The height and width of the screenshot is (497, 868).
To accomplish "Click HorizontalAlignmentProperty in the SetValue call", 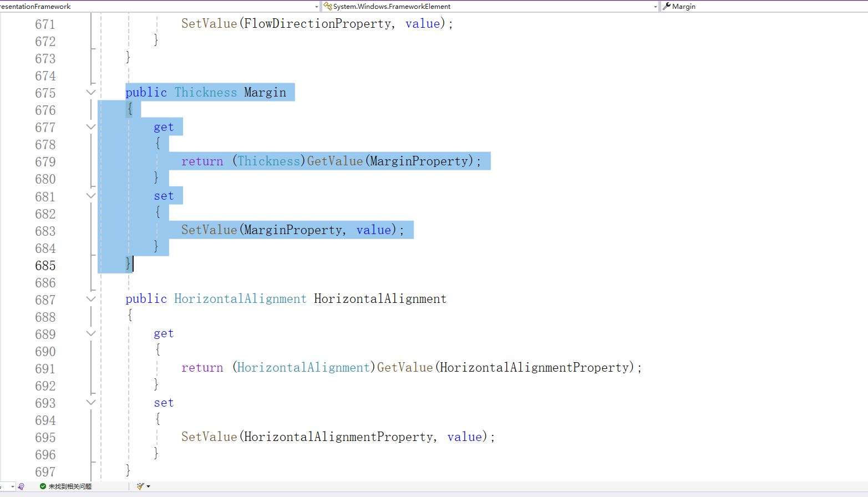I will click(338, 437).
